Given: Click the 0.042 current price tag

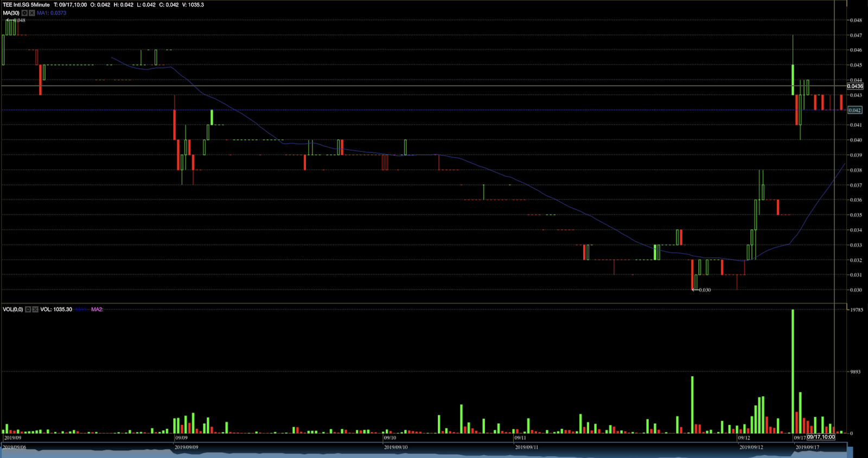Looking at the screenshot, I should click(854, 110).
